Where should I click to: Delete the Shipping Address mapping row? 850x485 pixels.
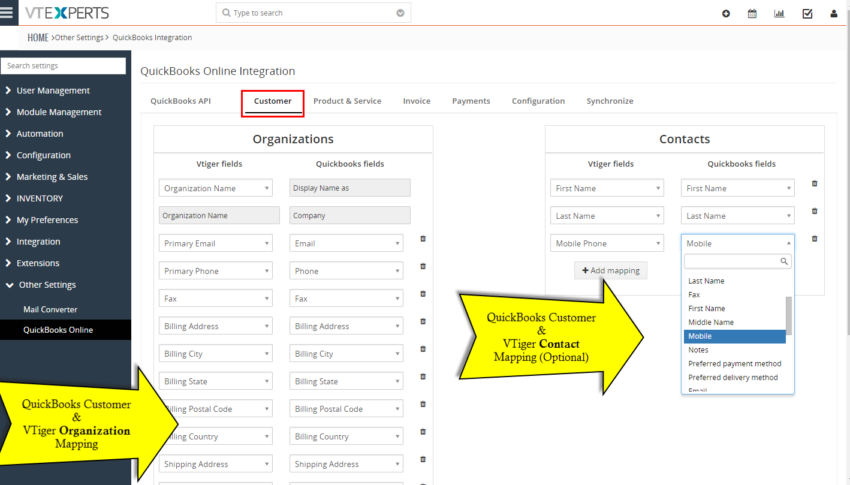[x=423, y=460]
